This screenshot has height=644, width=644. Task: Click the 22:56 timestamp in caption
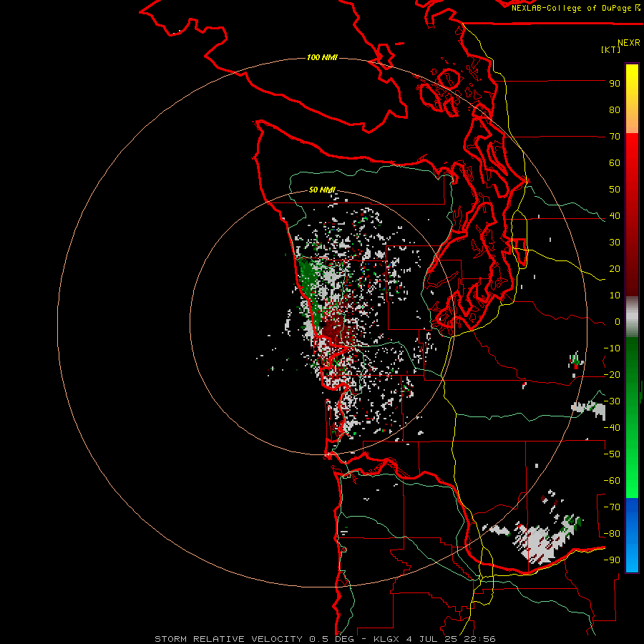click(x=479, y=639)
